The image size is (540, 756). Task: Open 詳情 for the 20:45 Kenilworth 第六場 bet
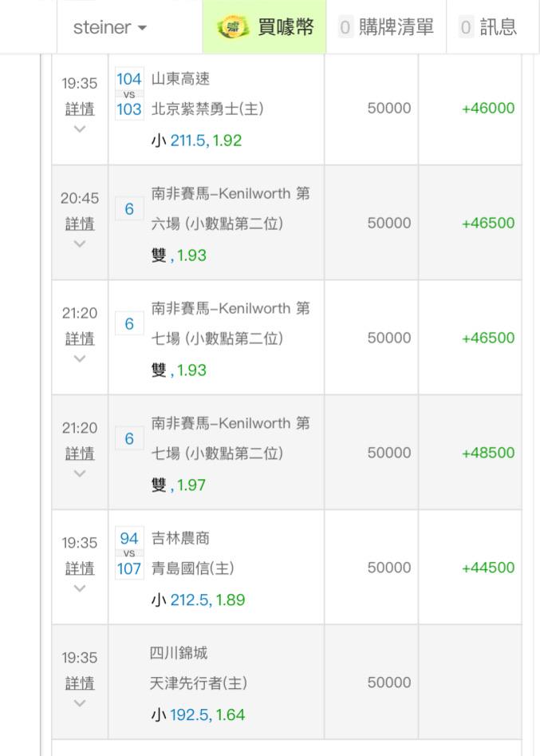(80, 224)
